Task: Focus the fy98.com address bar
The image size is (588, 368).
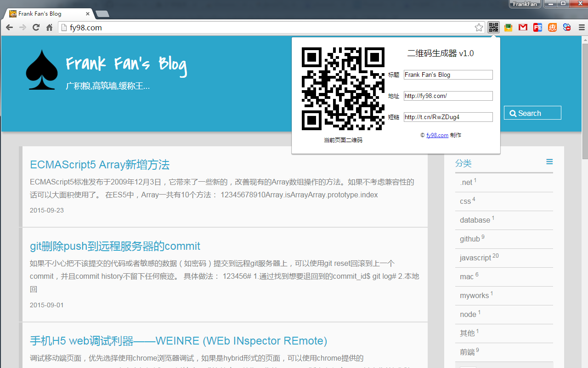Action: (x=271, y=28)
